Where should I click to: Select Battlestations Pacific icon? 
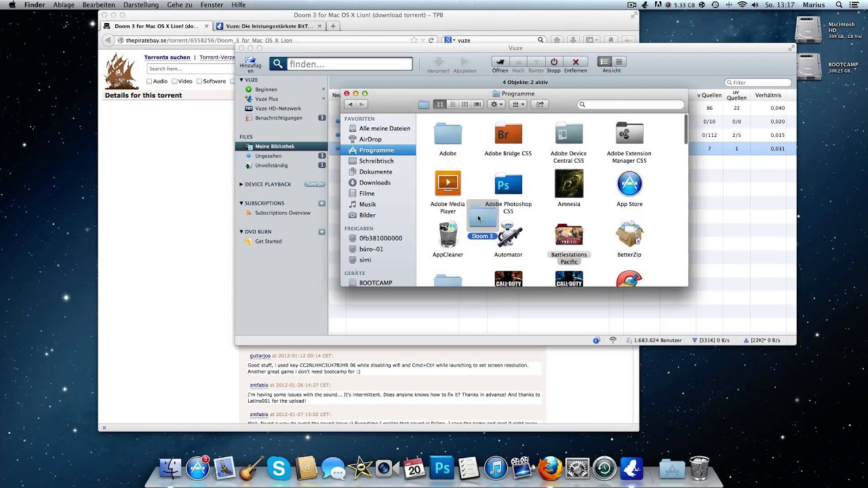[x=568, y=235]
